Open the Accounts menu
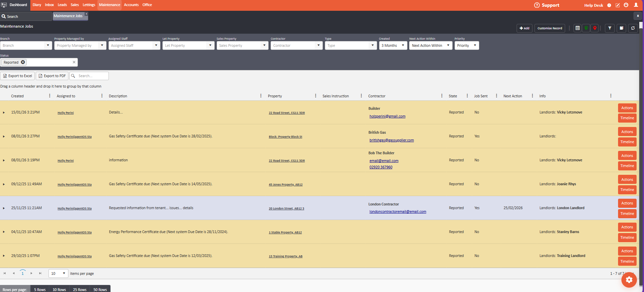This screenshot has width=644, height=292. (131, 5)
